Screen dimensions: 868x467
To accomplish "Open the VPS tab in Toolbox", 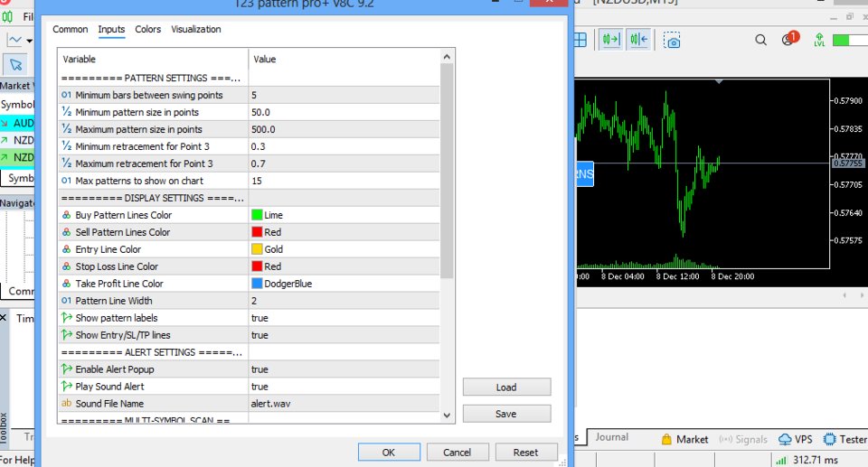I will (x=796, y=439).
